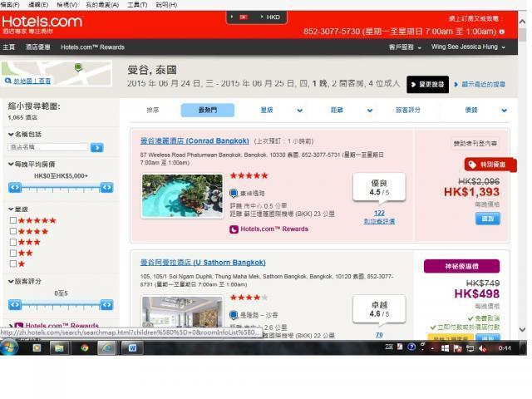Open the File (F) menu

pyautogui.click(x=10, y=5)
